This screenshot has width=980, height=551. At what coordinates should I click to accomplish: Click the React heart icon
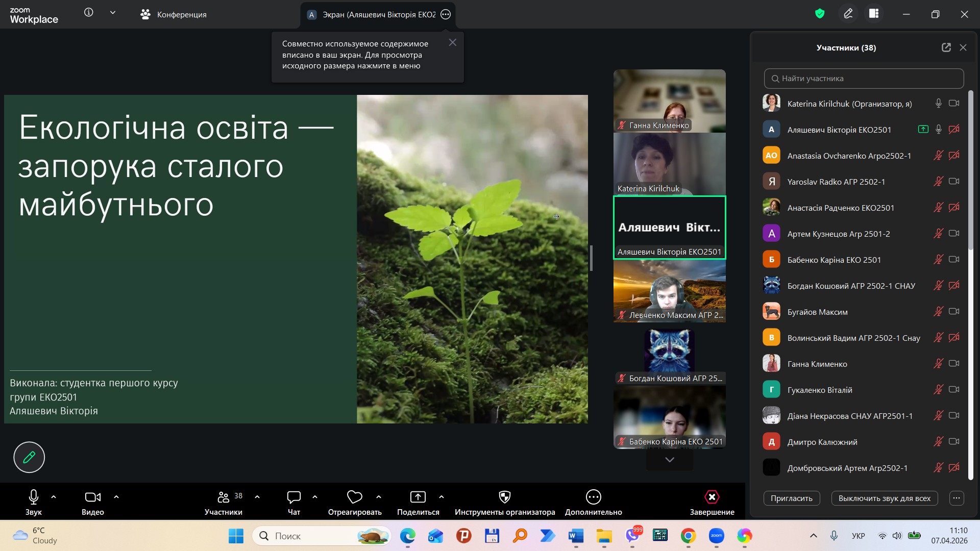point(354,497)
